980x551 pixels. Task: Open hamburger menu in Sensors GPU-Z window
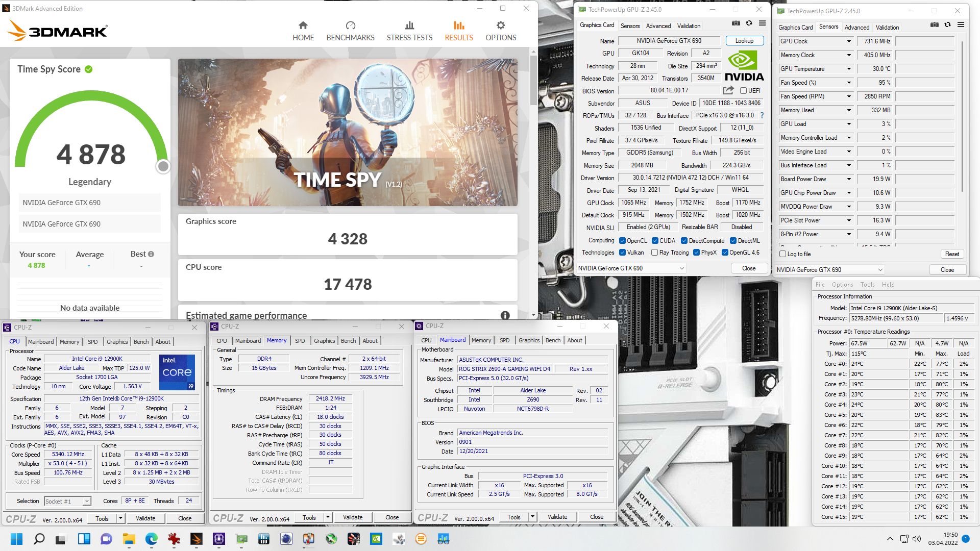click(x=961, y=25)
